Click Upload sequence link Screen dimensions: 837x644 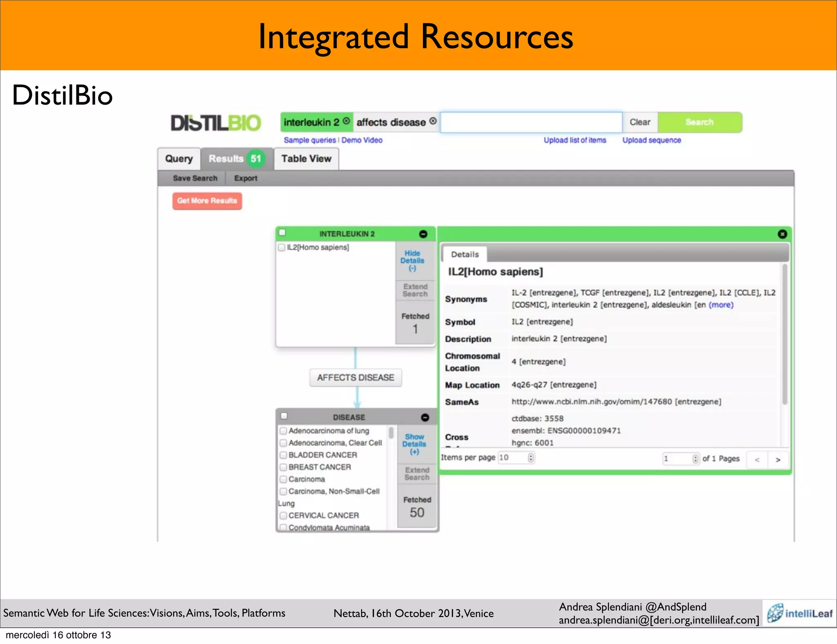(x=651, y=140)
